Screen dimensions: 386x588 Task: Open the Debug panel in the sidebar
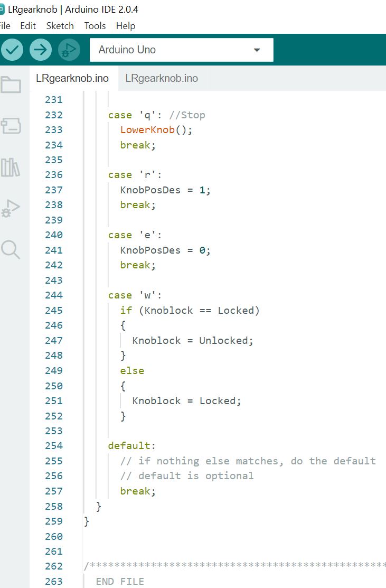coord(11,208)
